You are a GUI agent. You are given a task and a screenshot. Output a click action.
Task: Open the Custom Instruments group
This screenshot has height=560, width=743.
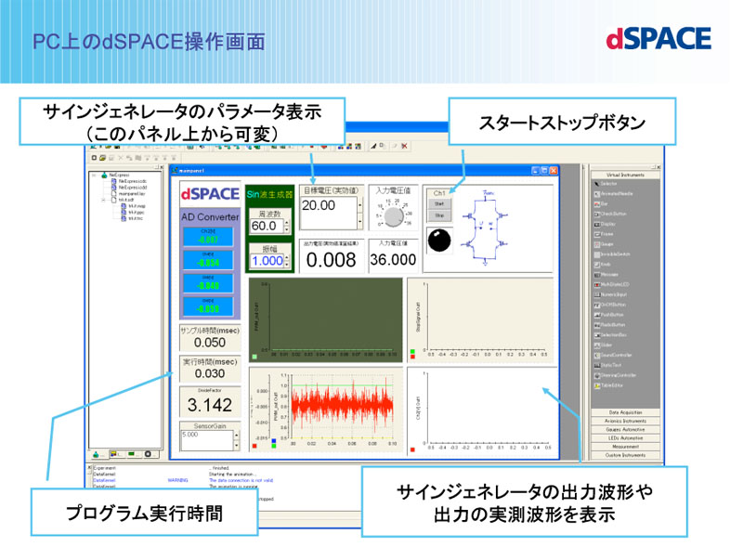(625, 455)
